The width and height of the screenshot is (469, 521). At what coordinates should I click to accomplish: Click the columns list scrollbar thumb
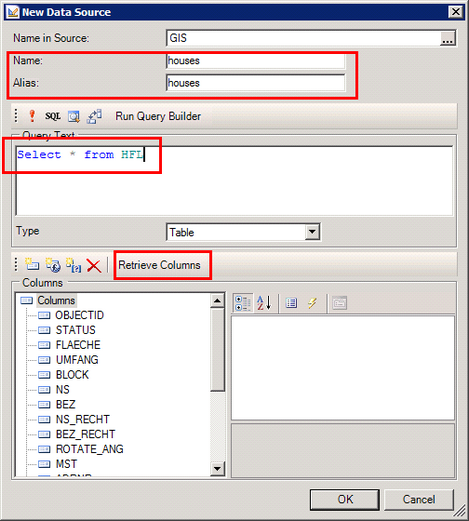[x=217, y=349]
